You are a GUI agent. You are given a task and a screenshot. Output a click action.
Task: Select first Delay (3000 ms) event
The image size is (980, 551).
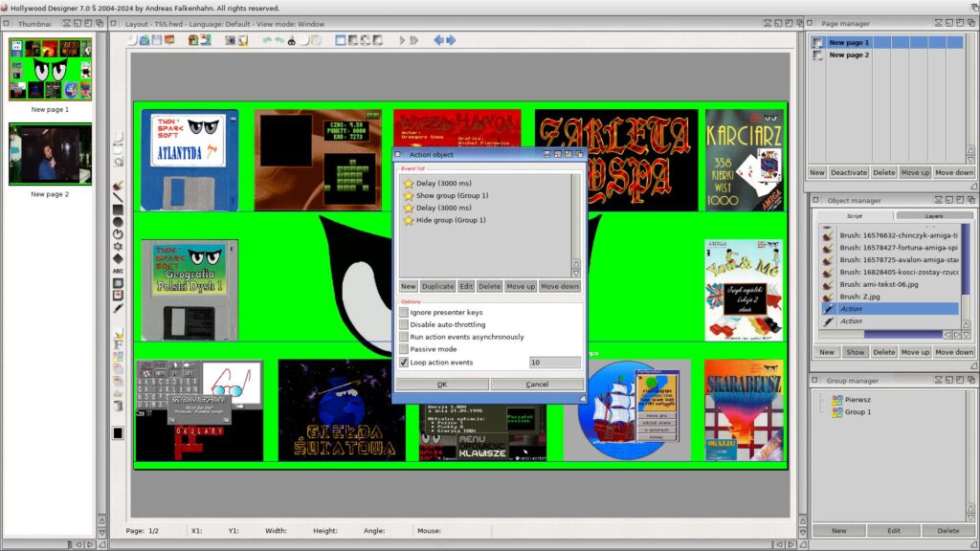tap(444, 183)
